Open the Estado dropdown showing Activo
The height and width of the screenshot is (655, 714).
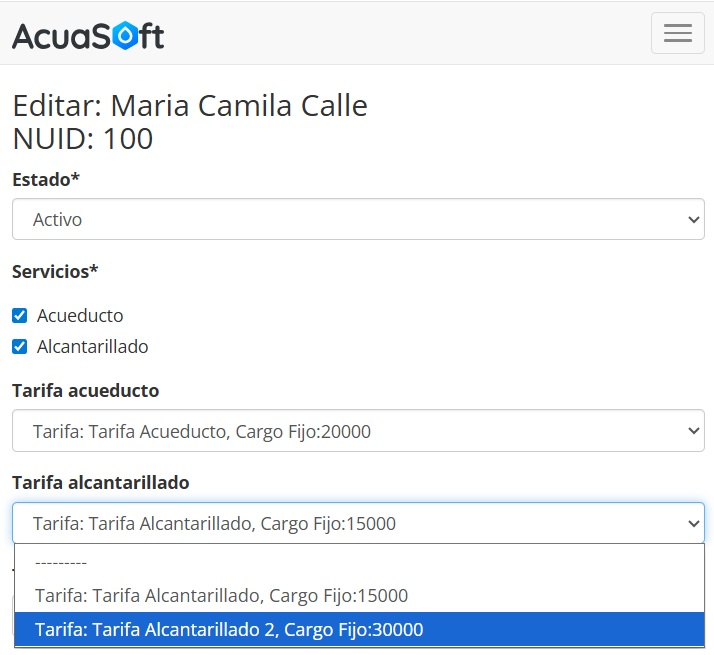(x=357, y=219)
